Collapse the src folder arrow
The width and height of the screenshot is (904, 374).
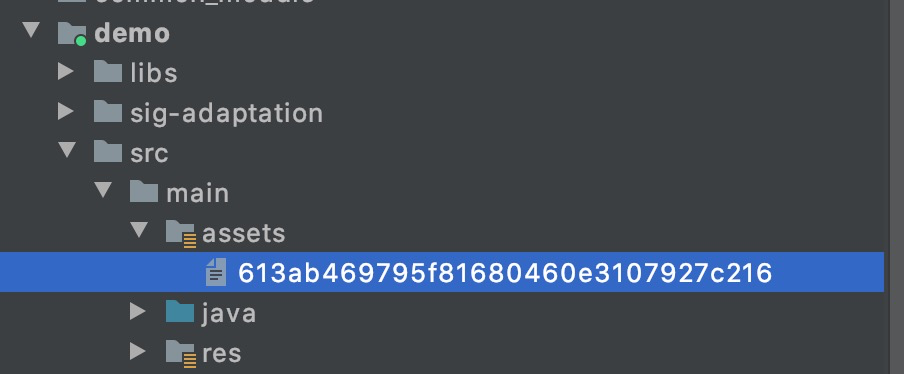coord(67,150)
